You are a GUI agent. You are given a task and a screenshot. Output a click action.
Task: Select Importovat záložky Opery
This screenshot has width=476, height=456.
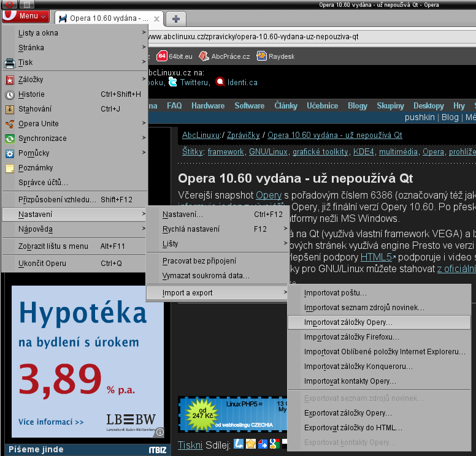click(379, 322)
